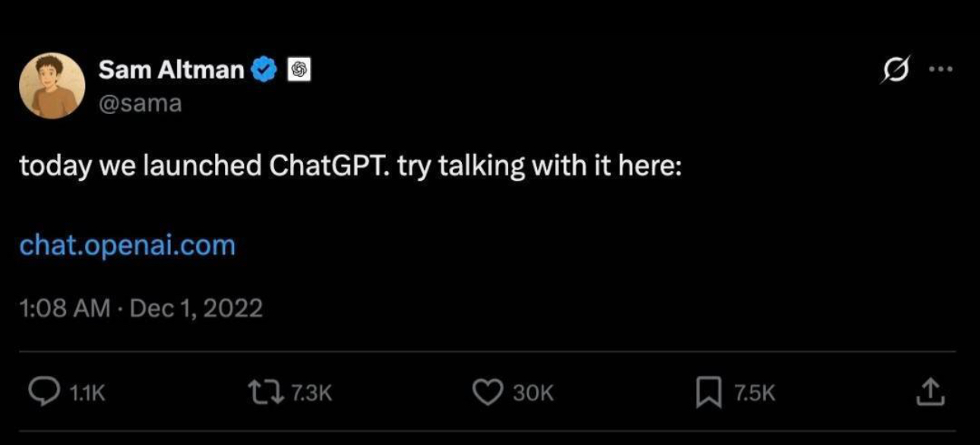This screenshot has width=980, height=445.
Task: Click the Sam Altman display name
Action: [x=172, y=70]
